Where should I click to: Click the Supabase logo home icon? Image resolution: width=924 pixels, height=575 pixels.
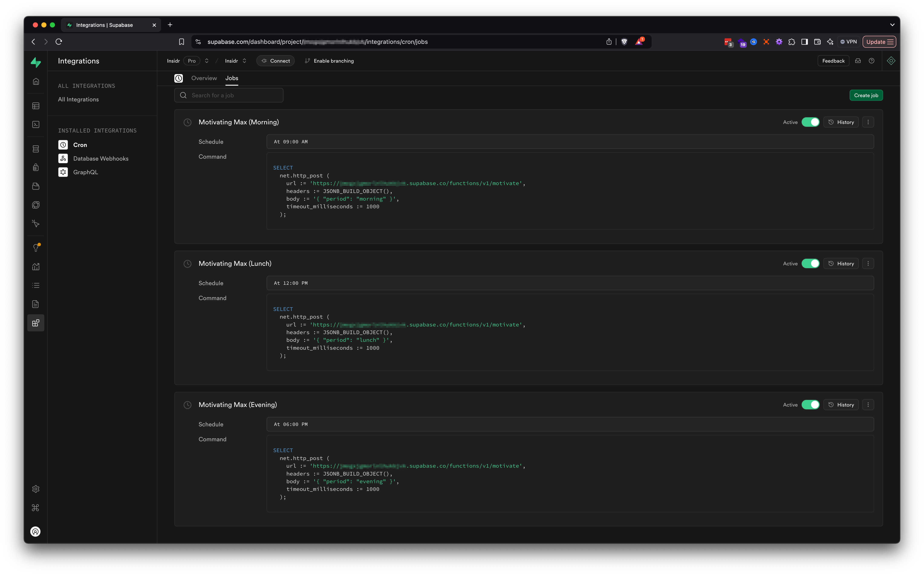tap(36, 62)
